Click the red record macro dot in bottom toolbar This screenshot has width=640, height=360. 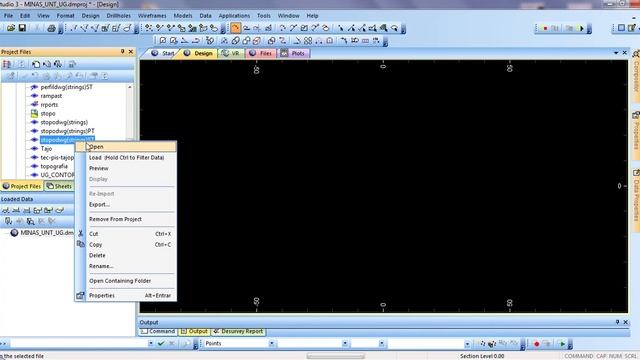click(536, 344)
